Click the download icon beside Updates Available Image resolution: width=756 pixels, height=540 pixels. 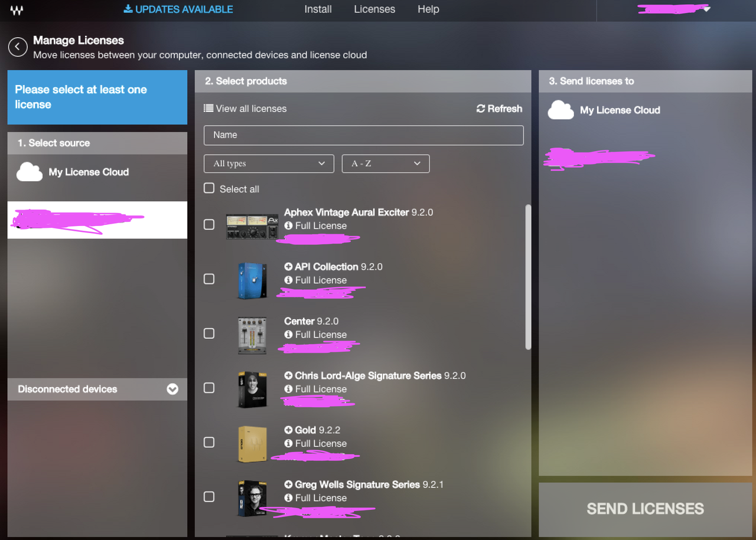pyautogui.click(x=128, y=9)
